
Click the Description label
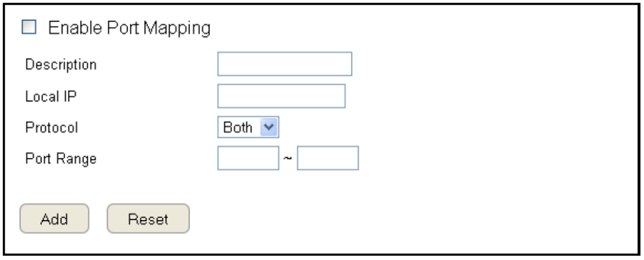pyautogui.click(x=60, y=65)
